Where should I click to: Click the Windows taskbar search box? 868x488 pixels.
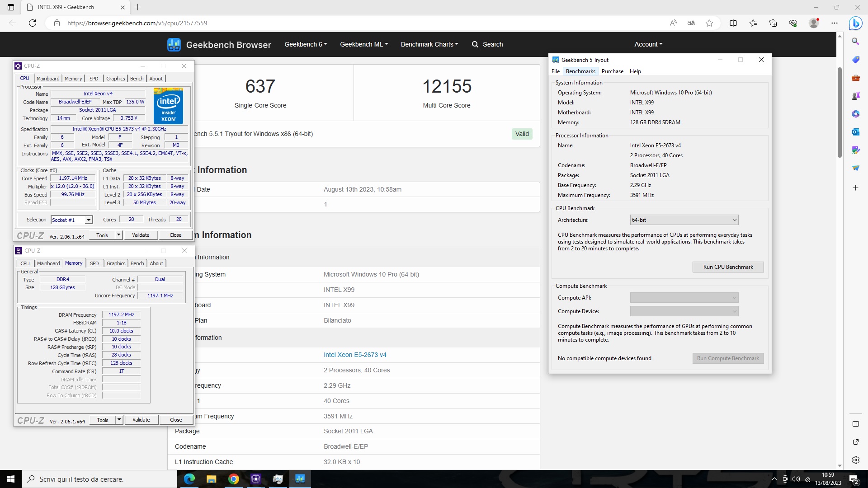point(99,479)
